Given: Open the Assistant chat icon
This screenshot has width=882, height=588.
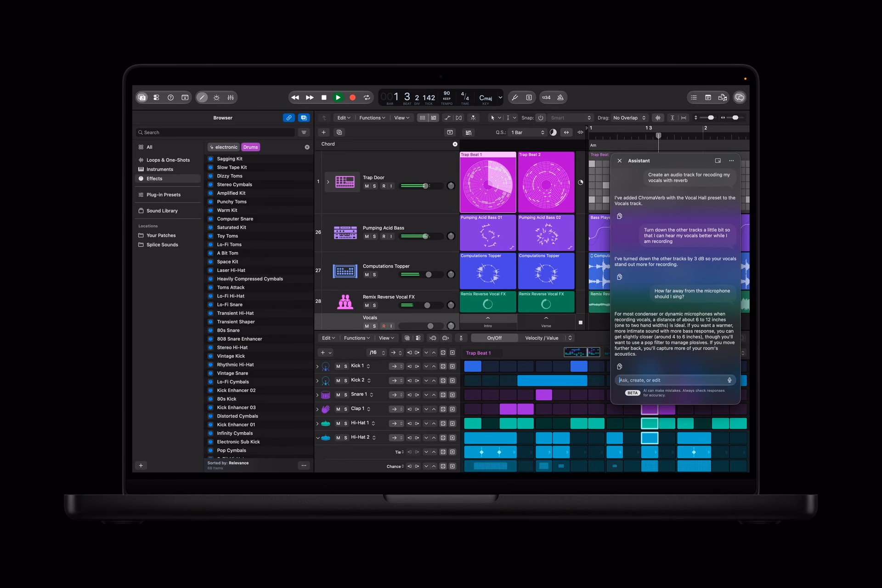Looking at the screenshot, I should click(x=739, y=97).
